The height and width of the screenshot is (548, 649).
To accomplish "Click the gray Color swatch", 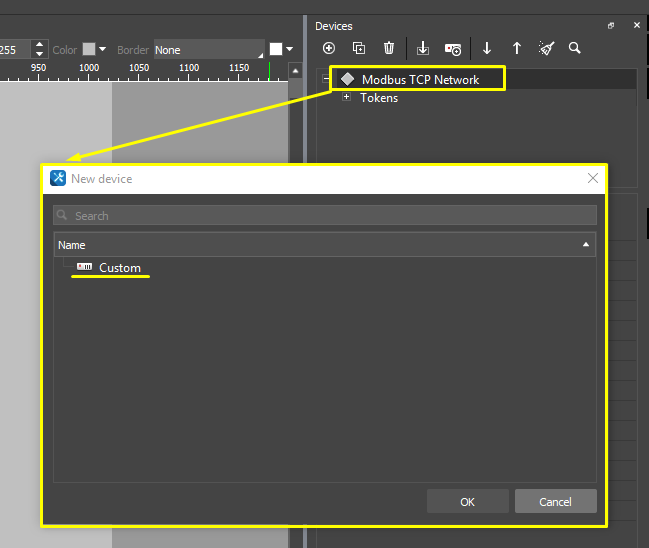I will (x=88, y=49).
